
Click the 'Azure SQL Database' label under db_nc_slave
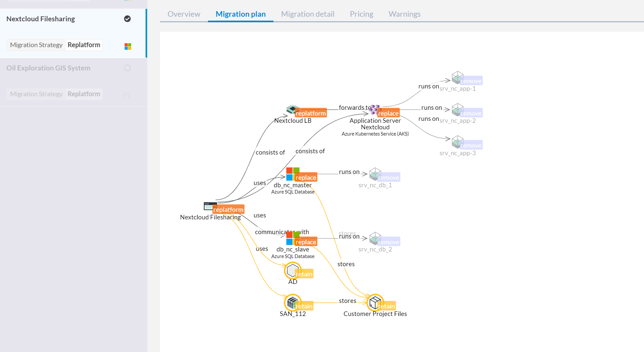293,256
